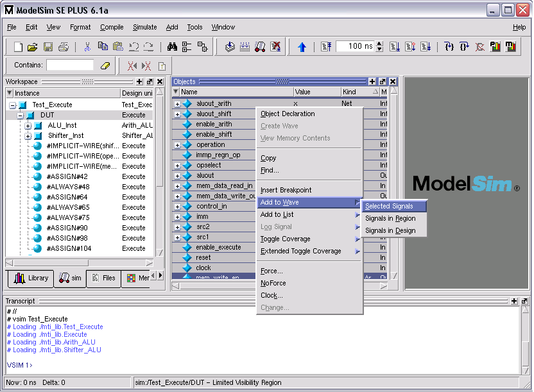Expand the control_in signal

tap(177, 207)
